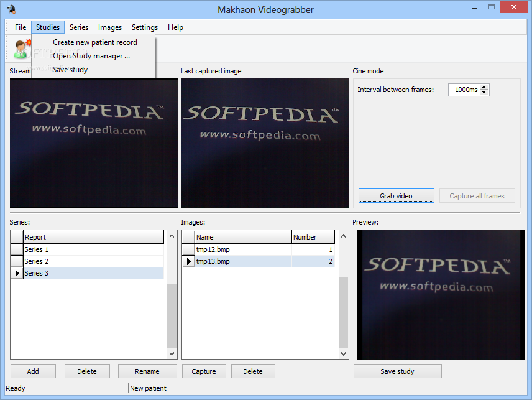Click the new patient toolbar icon
The image size is (532, 400).
tap(22, 49)
